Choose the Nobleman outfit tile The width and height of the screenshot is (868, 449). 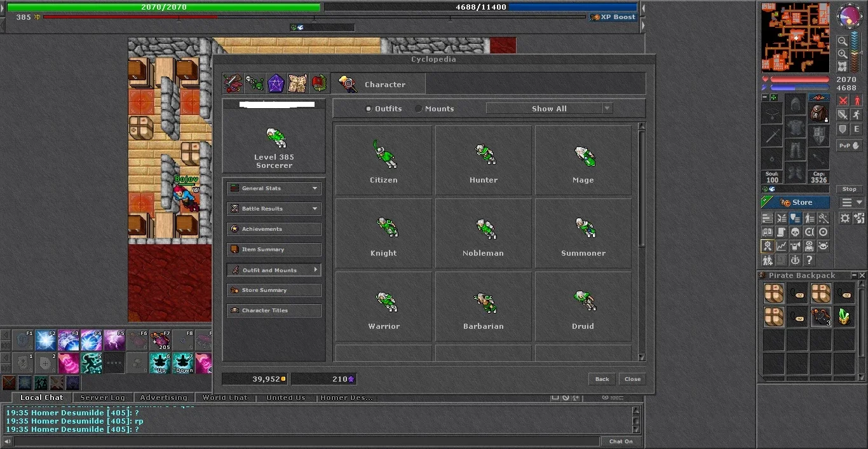pos(484,233)
